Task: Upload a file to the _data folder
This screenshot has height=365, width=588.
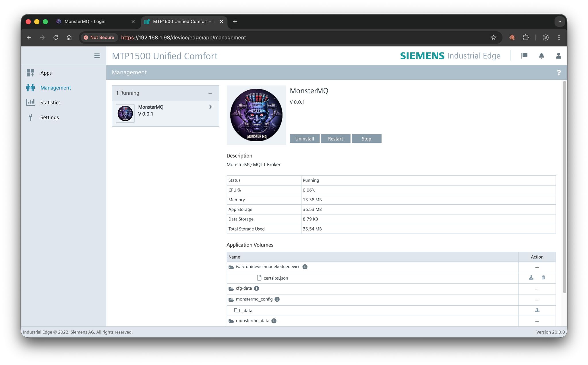Action: tap(537, 310)
